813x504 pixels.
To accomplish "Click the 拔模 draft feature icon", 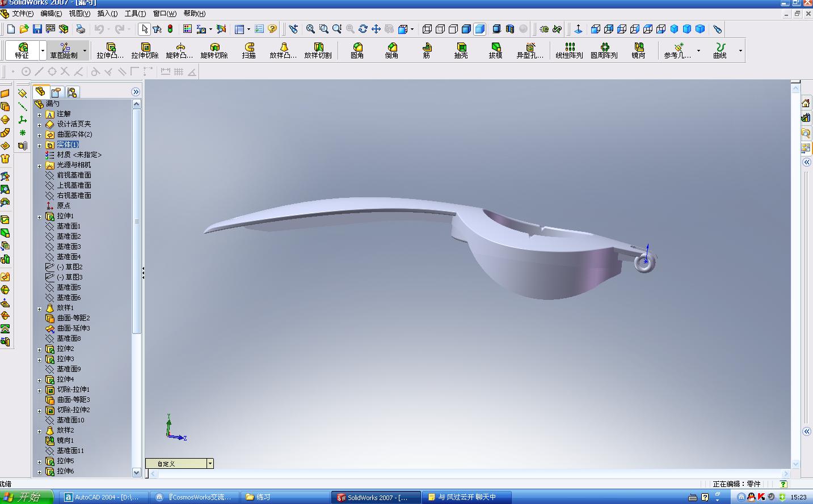I will (495, 50).
